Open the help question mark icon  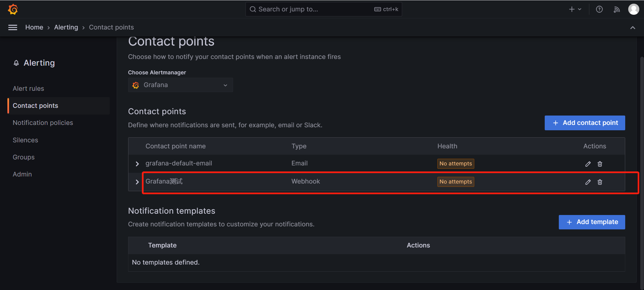point(599,9)
